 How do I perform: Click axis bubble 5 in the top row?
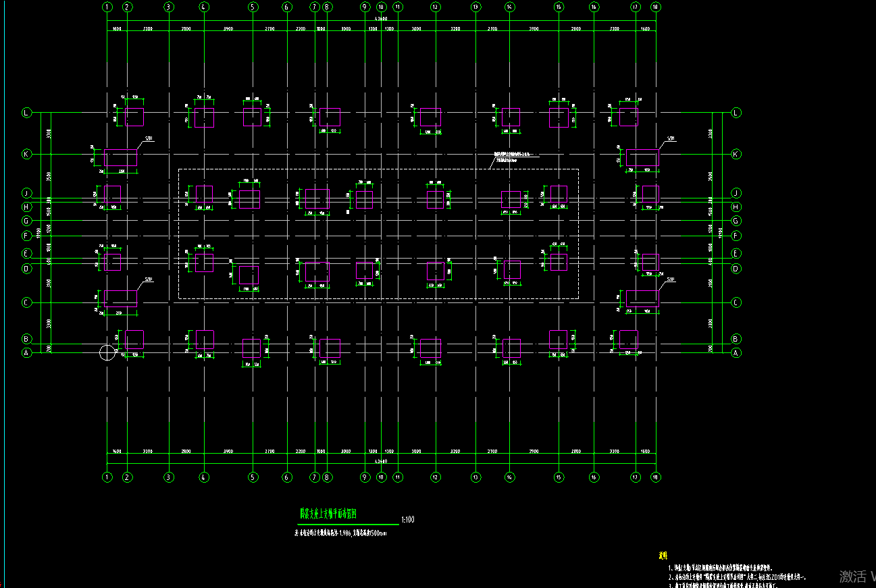point(253,7)
